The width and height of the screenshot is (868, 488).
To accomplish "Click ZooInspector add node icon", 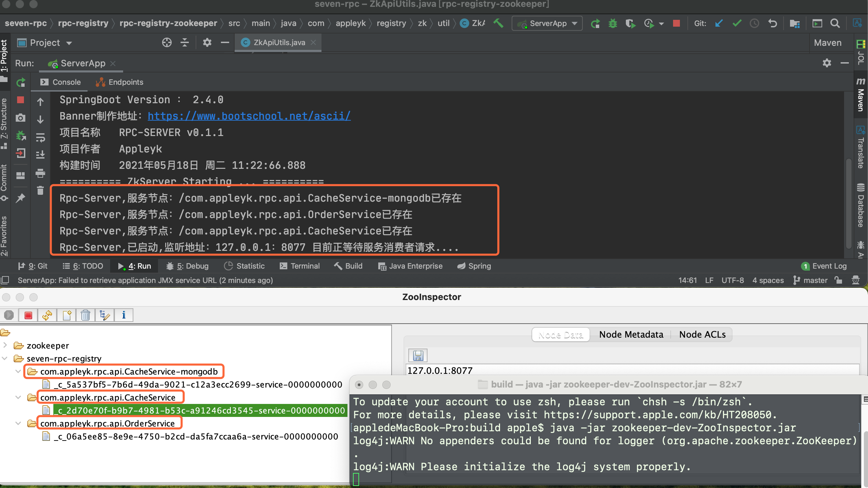I will [x=67, y=315].
